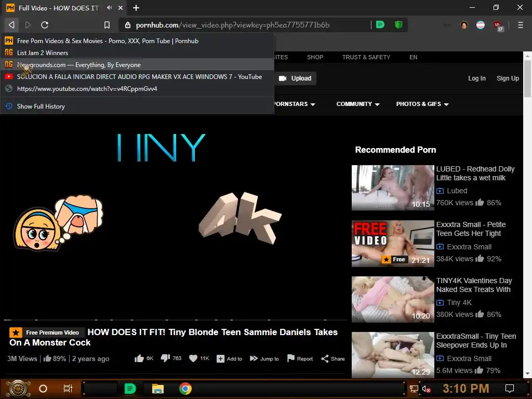532x399 pixels.
Task: Choose Show Full History
Action: [x=137, y=106]
